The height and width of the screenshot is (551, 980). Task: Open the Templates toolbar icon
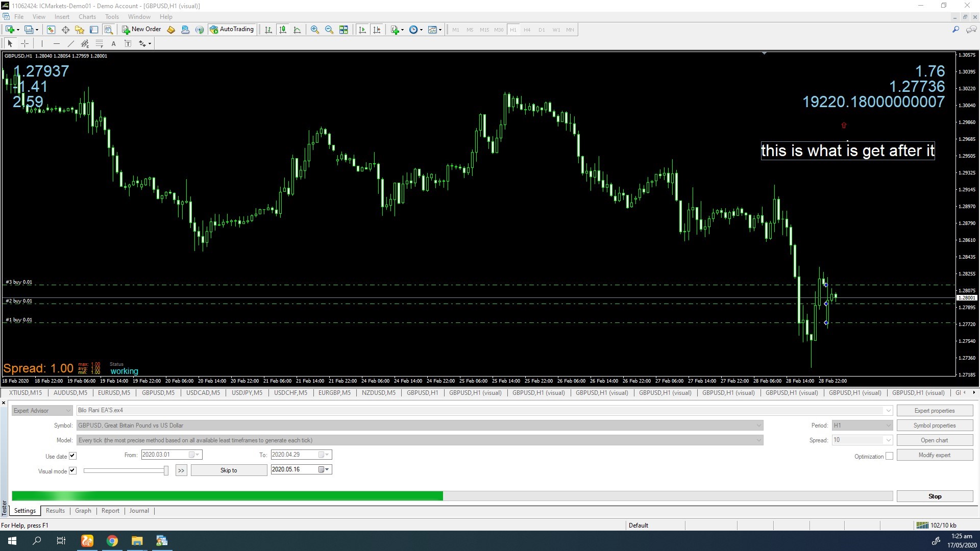pyautogui.click(x=434, y=30)
